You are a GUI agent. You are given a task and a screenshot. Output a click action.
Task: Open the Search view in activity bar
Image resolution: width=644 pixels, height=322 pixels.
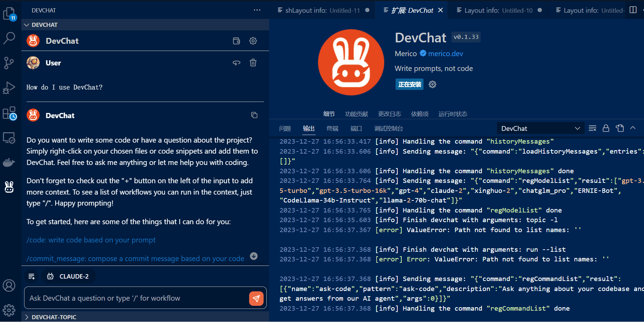point(9,38)
